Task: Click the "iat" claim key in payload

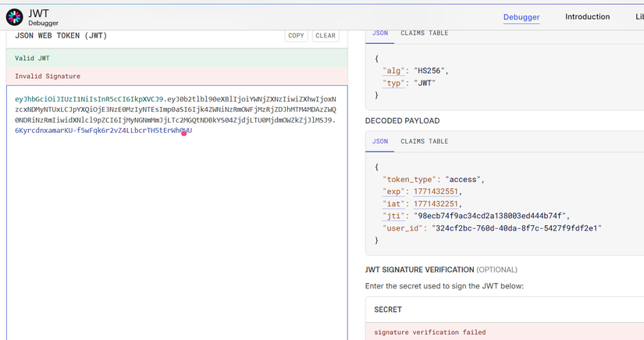Action: [393, 203]
